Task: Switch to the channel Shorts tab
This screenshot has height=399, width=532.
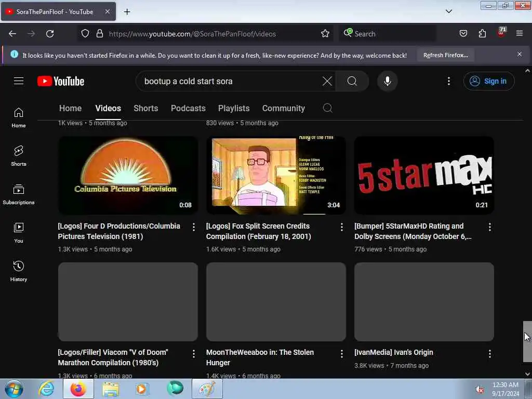Action: [146, 108]
